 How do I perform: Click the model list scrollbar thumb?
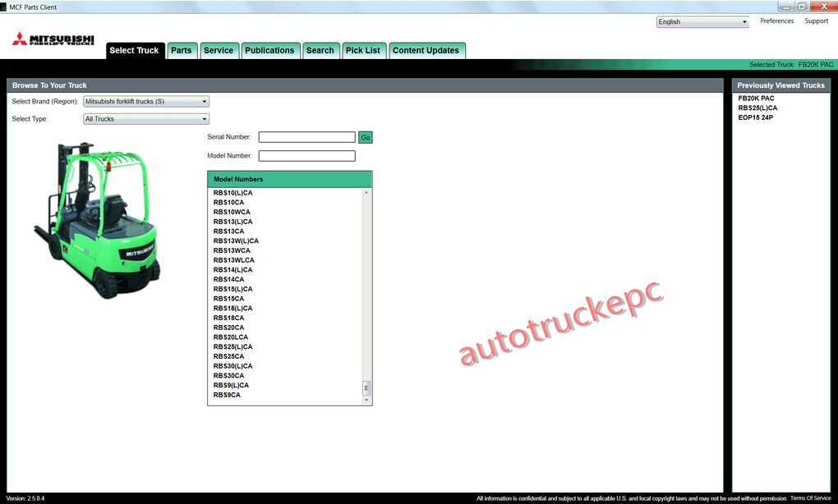[366, 388]
